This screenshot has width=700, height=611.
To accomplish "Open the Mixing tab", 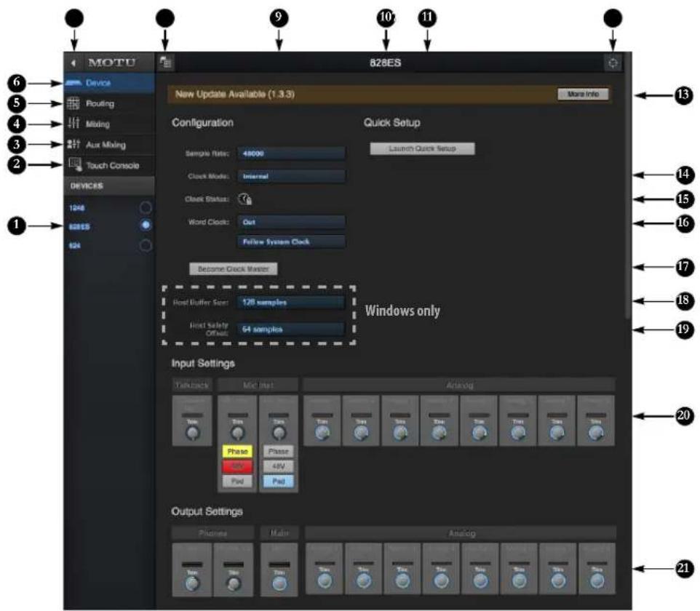I will 109,124.
